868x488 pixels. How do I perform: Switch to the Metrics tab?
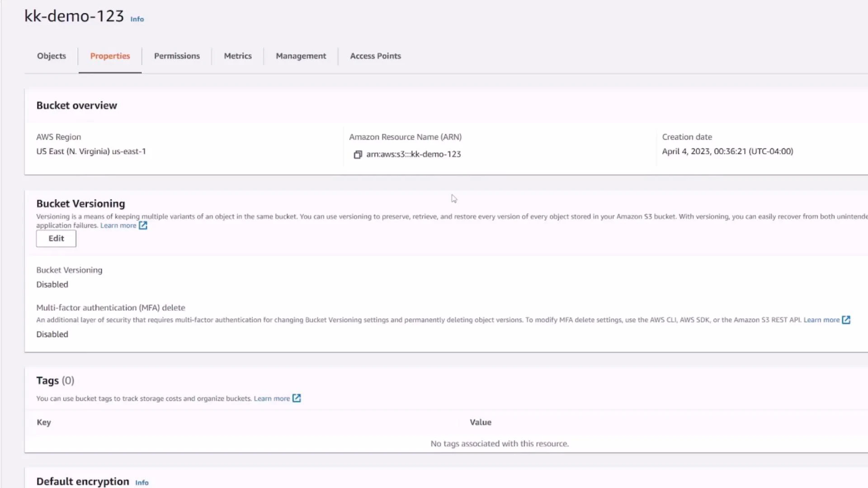click(237, 56)
